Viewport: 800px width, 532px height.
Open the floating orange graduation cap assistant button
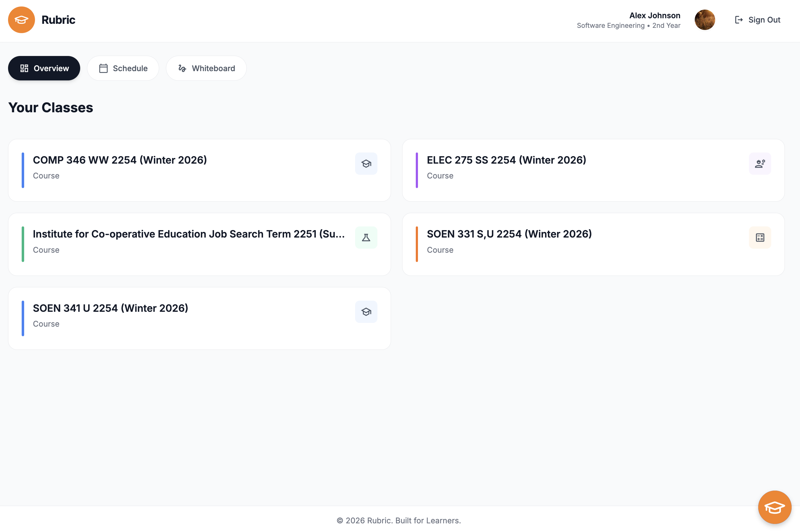point(774,507)
